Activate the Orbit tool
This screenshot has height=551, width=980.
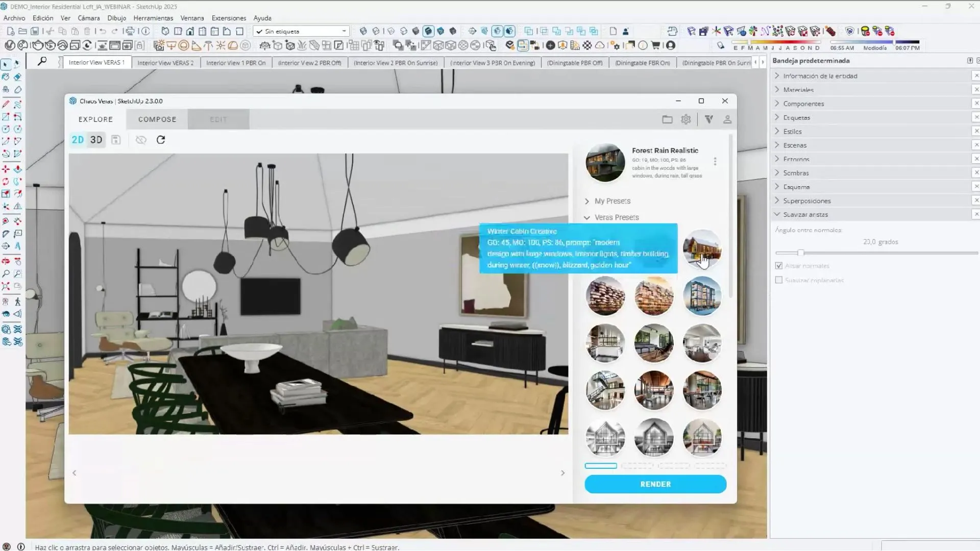6,261
